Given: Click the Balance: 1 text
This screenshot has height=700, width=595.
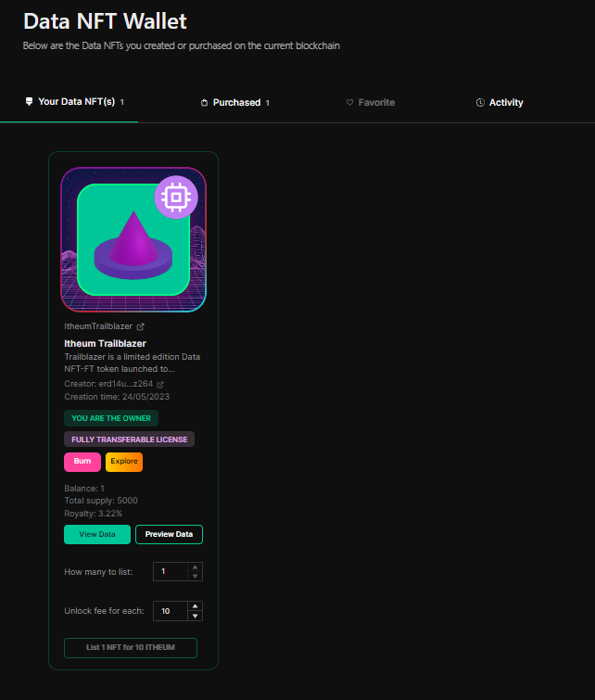Looking at the screenshot, I should pos(84,489).
